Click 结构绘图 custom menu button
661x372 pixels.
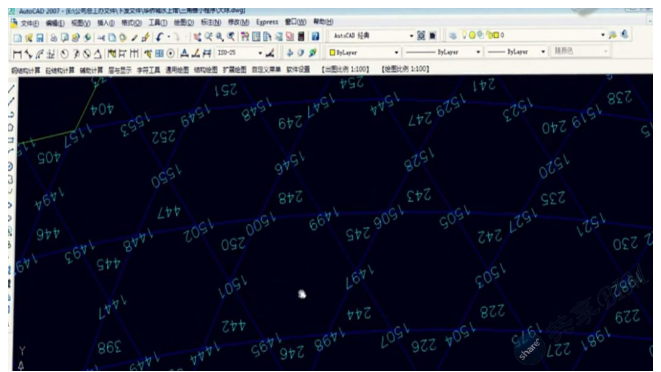(206, 70)
